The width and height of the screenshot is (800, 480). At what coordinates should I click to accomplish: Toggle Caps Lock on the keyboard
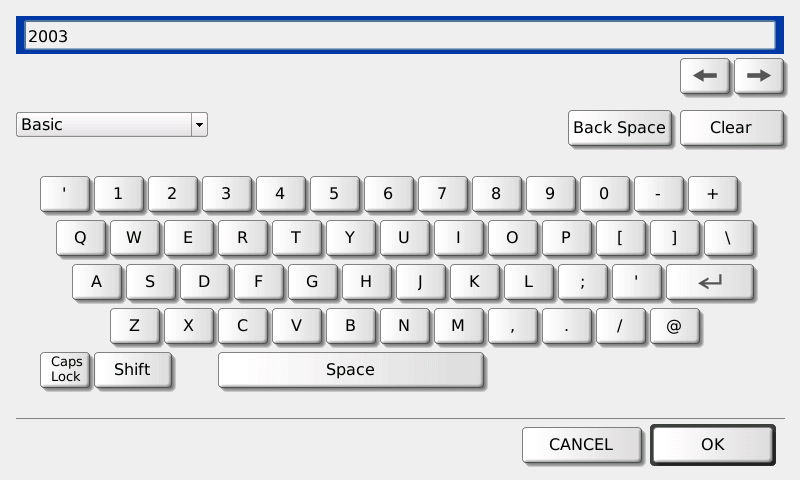pyautogui.click(x=66, y=369)
